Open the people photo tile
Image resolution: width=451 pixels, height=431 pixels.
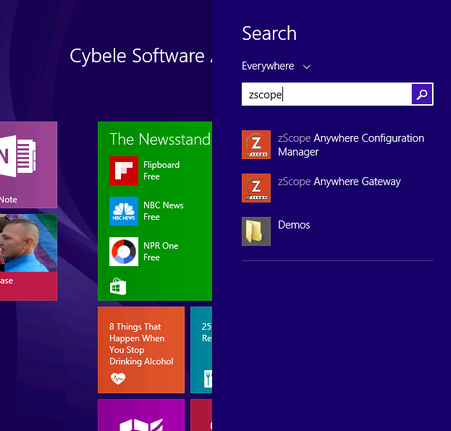[x=28, y=257]
